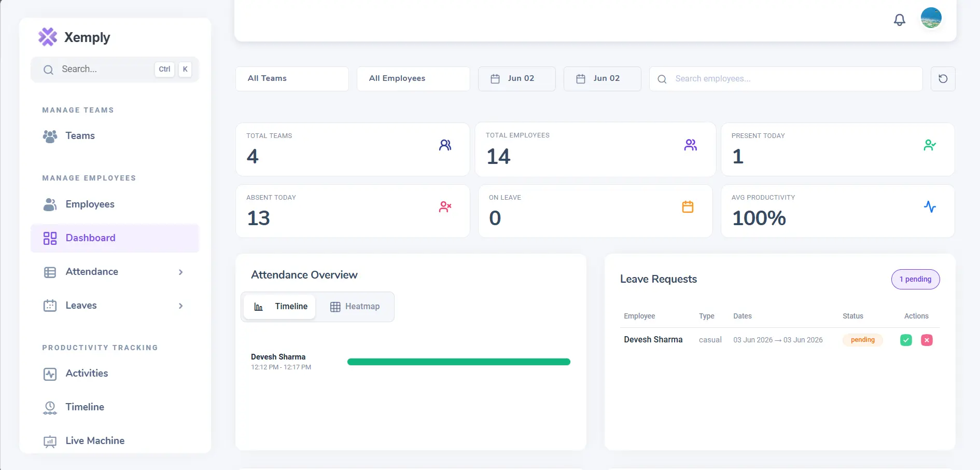Click the Absent Today user-x icon
This screenshot has width=980, height=470.
(445, 207)
